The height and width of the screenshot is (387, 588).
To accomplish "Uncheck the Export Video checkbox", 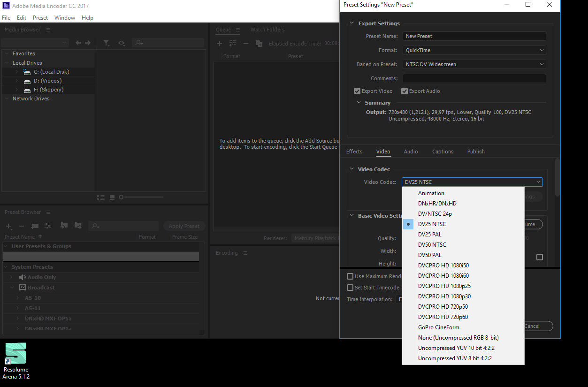I will [x=357, y=91].
